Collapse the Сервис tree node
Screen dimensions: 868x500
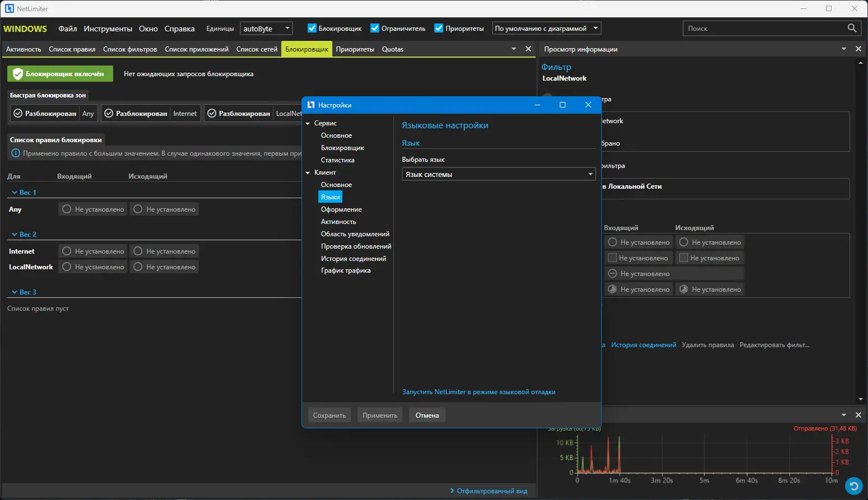(x=308, y=123)
